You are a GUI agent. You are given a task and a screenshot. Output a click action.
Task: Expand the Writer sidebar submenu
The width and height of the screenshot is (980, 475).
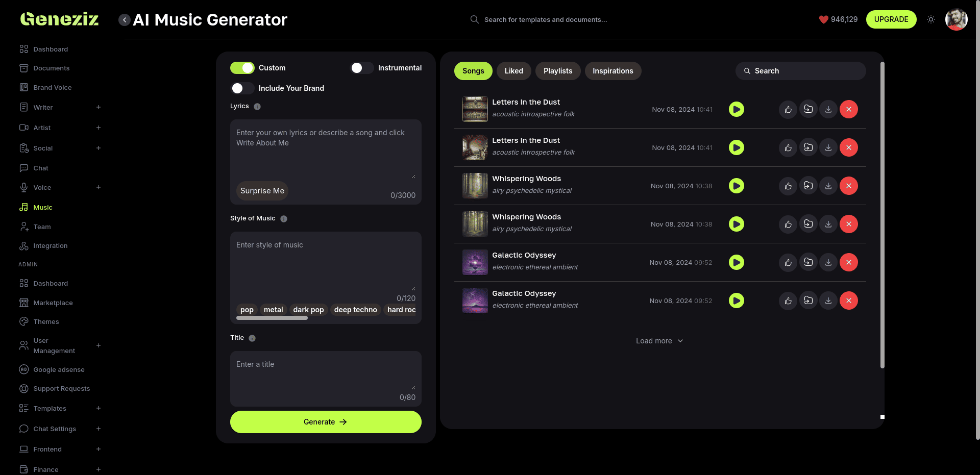click(99, 107)
